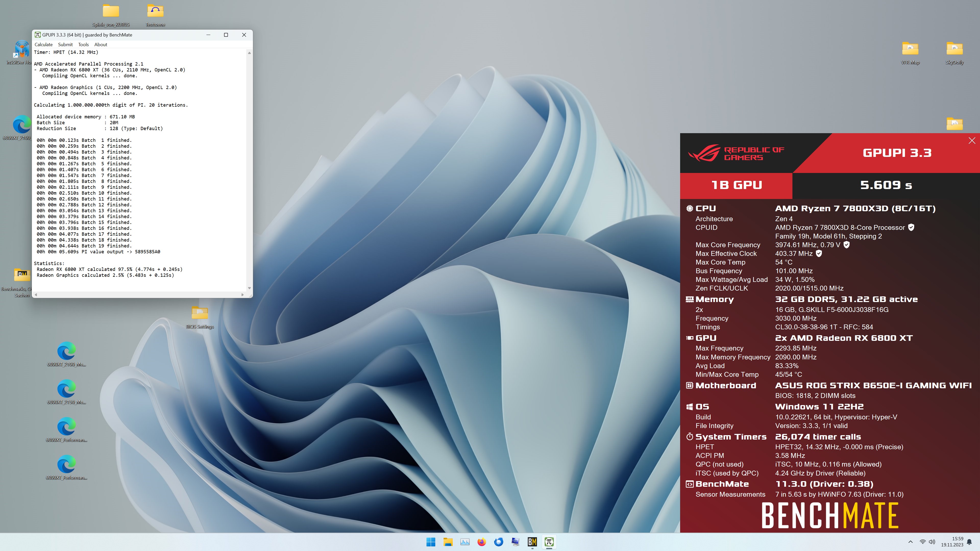Click the Radeon RX 6800 XT statistics line

tap(109, 269)
